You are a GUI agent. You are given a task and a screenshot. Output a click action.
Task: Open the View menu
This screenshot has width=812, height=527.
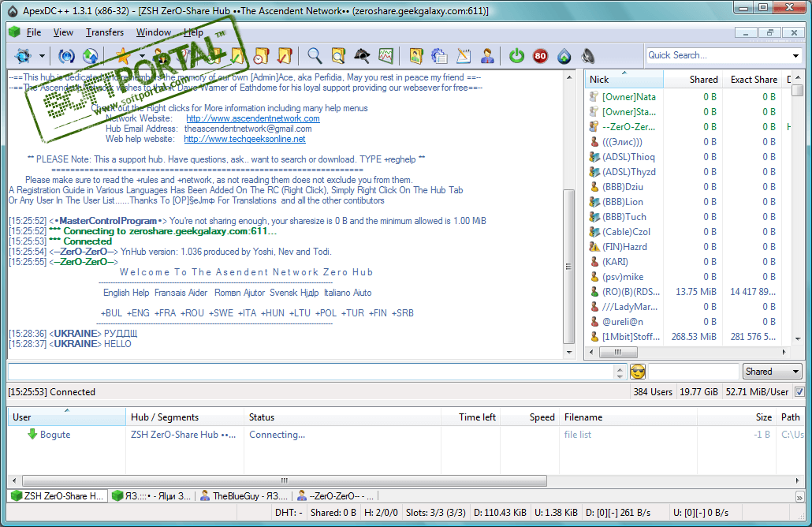click(x=63, y=32)
